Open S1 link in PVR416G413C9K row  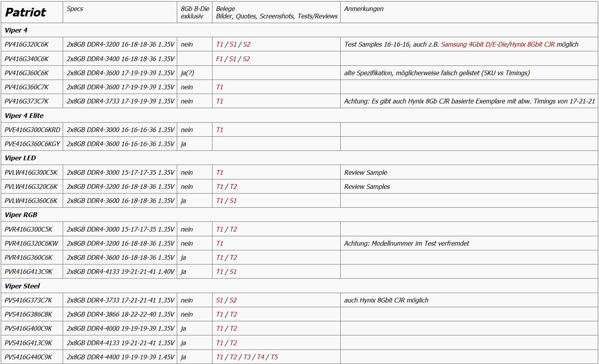[x=233, y=272]
